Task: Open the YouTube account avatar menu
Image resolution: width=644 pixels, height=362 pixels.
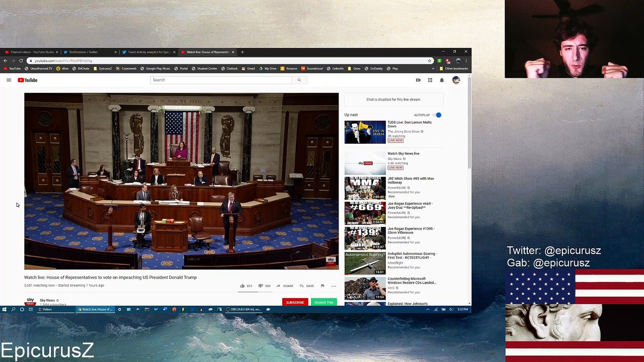Action: [456, 80]
